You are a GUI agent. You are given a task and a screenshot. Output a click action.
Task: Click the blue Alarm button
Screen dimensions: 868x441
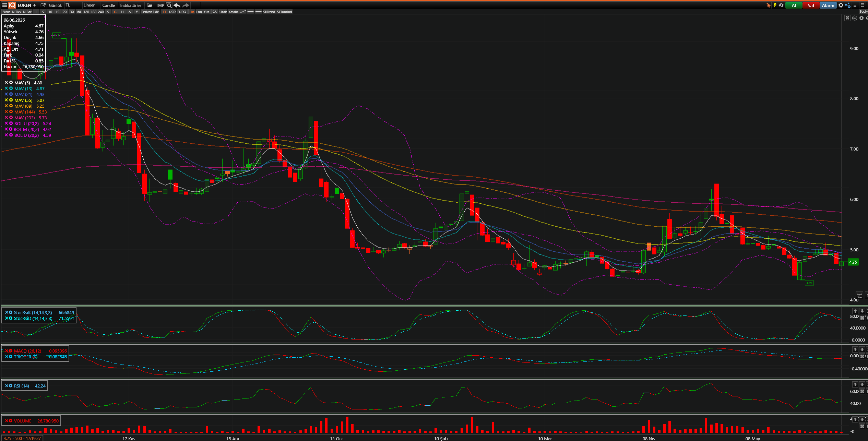coord(828,5)
